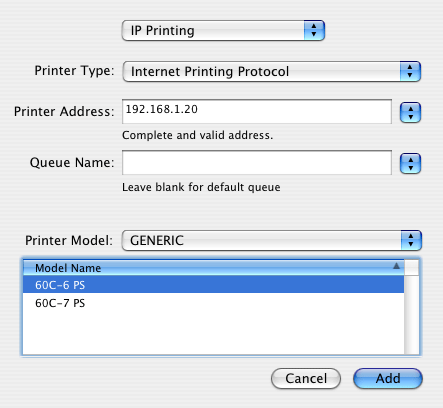Select the 60C-6 PS model

coord(213,285)
